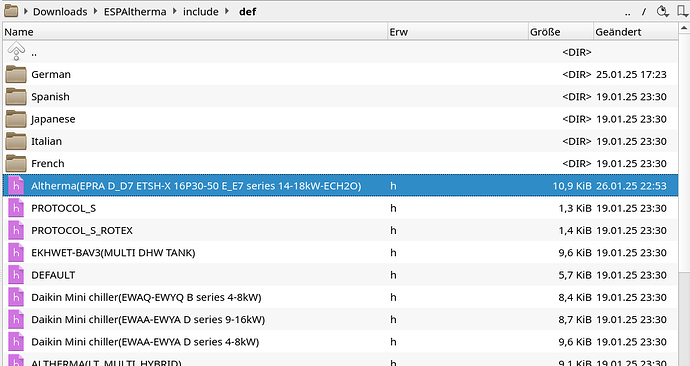Sort files by Größe column header
Viewport: 690px width, 366px height.
561,32
